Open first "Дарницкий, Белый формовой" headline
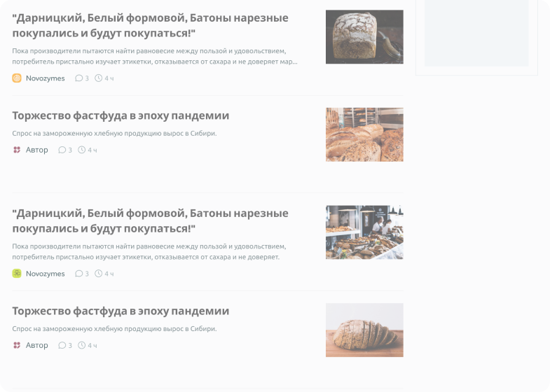Screen dimensions: 550x392 (x=150, y=25)
